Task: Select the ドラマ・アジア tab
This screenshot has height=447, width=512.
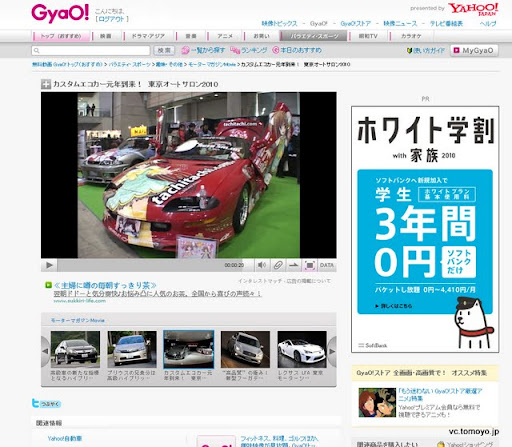Action: click(148, 36)
